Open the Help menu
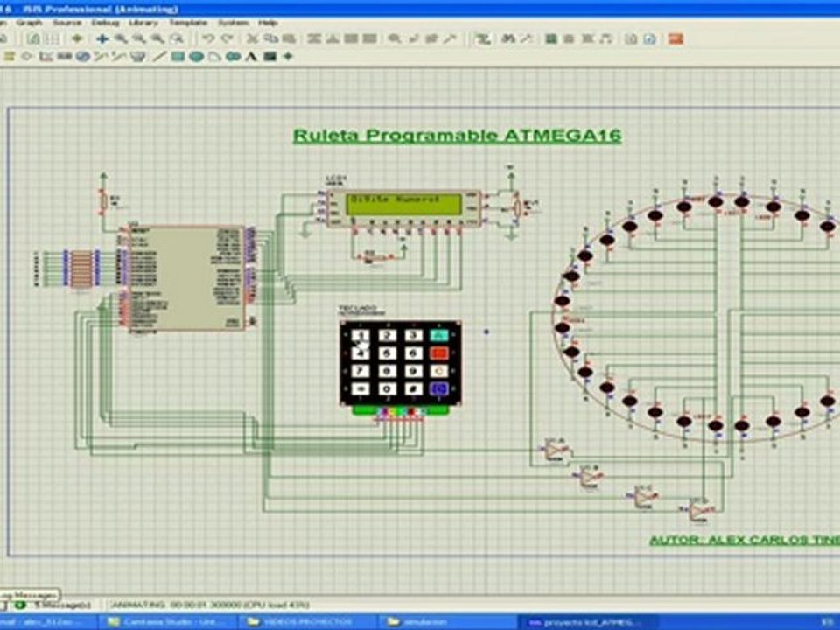Viewport: 840px width, 630px height. pos(268,23)
